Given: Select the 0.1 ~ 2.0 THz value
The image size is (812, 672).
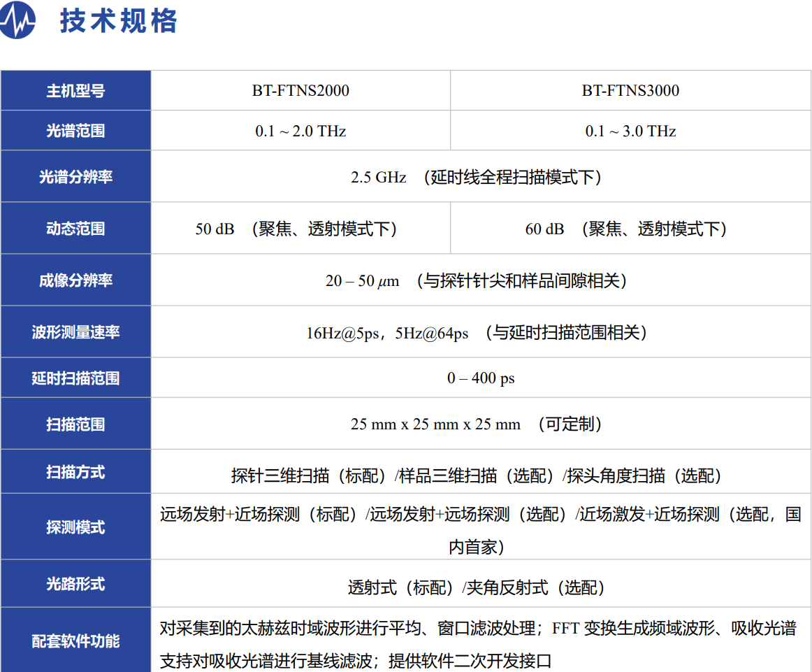Looking at the screenshot, I should 301,131.
